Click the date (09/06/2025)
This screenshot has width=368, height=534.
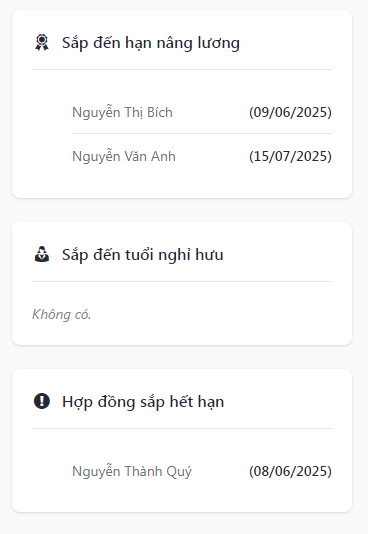coord(290,112)
